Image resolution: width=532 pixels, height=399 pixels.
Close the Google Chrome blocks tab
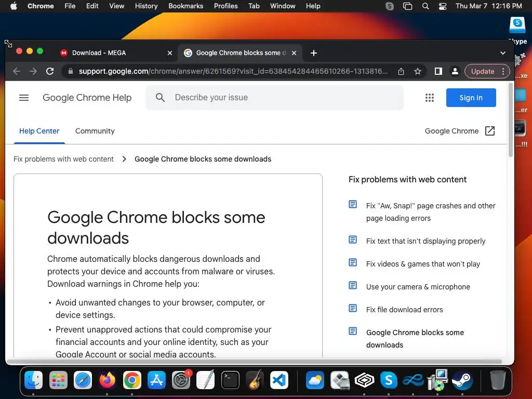coord(294,53)
